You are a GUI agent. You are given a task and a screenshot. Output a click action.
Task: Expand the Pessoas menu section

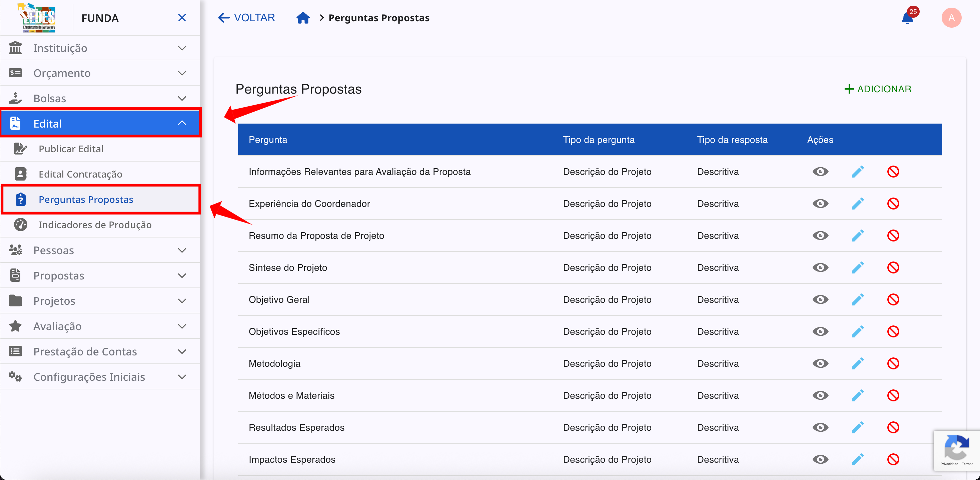(182, 250)
